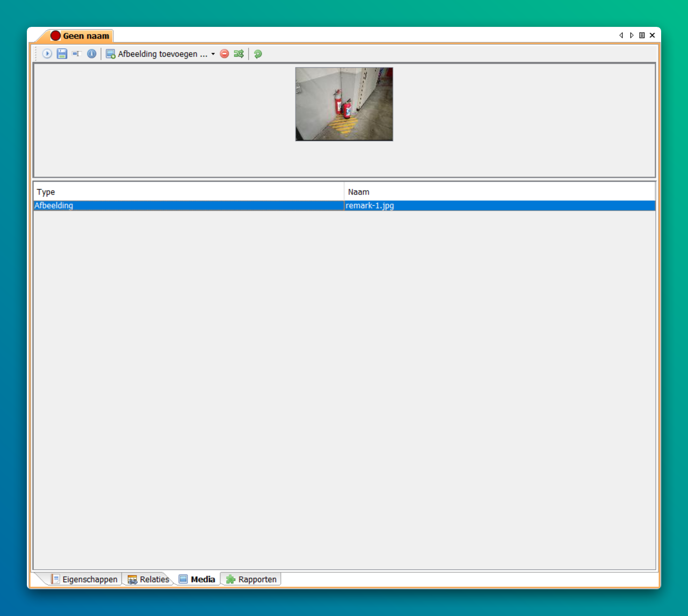Remove media with the red delete icon
The width and height of the screenshot is (688, 616).
[x=224, y=54]
